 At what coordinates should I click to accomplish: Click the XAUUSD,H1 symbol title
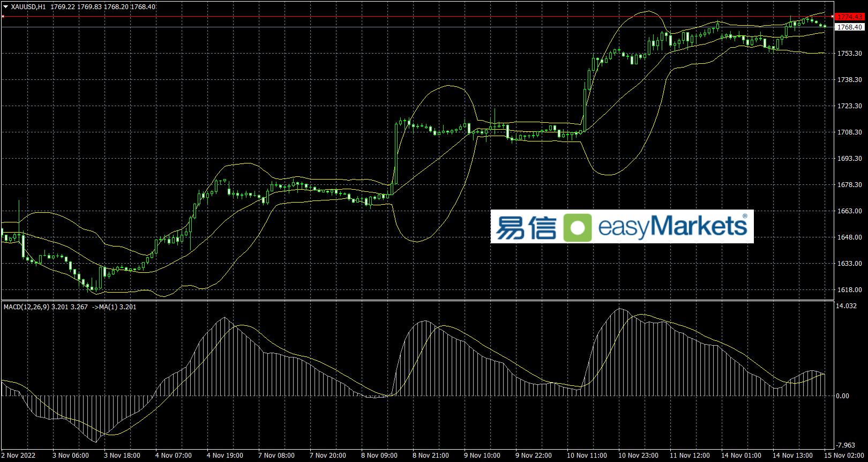click(x=28, y=7)
